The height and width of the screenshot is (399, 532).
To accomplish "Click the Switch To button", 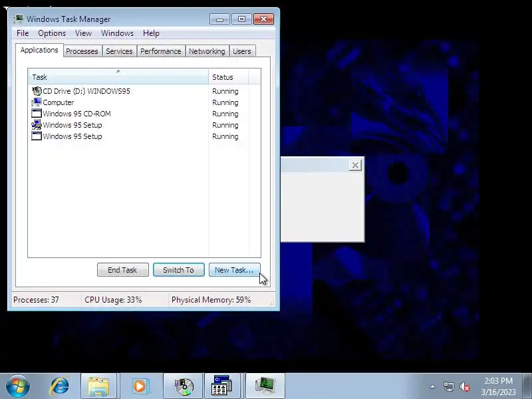I will (x=179, y=270).
